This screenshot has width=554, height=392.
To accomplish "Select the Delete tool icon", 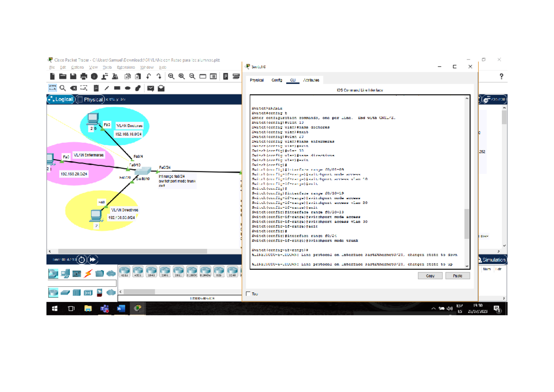I will pos(73,88).
